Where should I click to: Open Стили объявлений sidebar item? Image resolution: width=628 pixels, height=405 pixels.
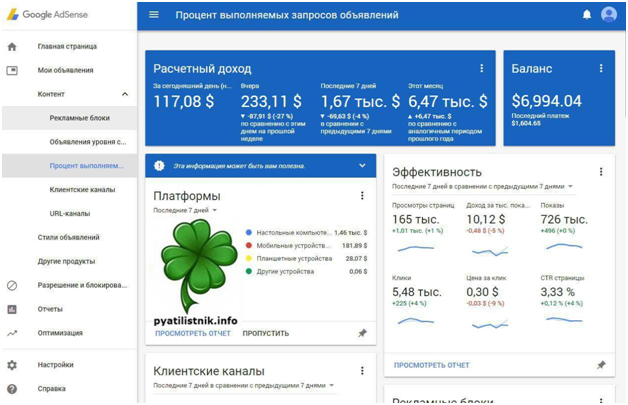(x=68, y=238)
